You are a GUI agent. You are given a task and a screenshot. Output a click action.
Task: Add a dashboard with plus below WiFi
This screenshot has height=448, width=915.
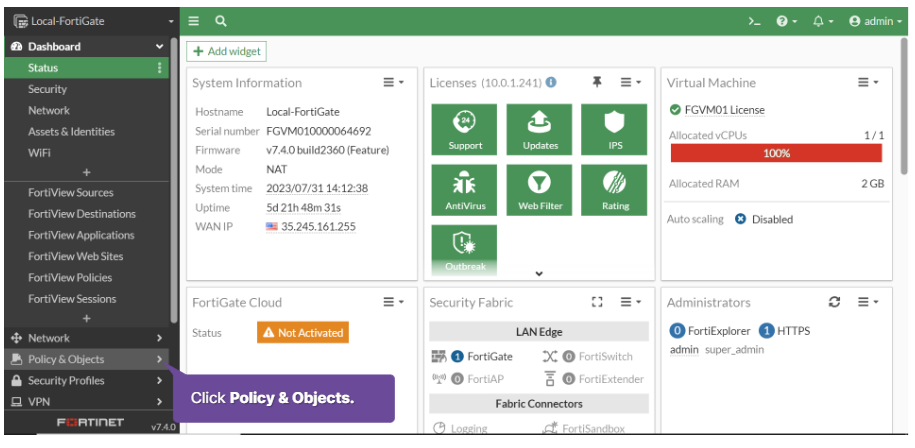point(87,172)
